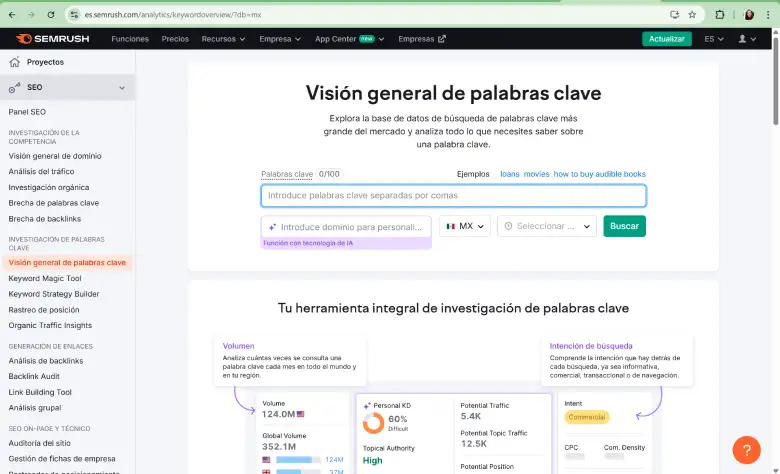780x474 pixels.
Task: Expand the App Center menu
Action: pos(350,39)
